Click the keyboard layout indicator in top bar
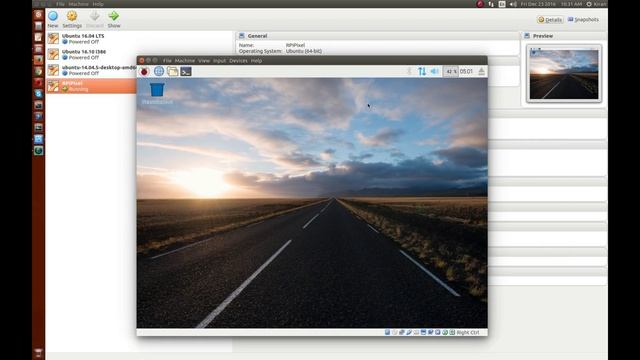Screen dimensions: 640x360 502,4
